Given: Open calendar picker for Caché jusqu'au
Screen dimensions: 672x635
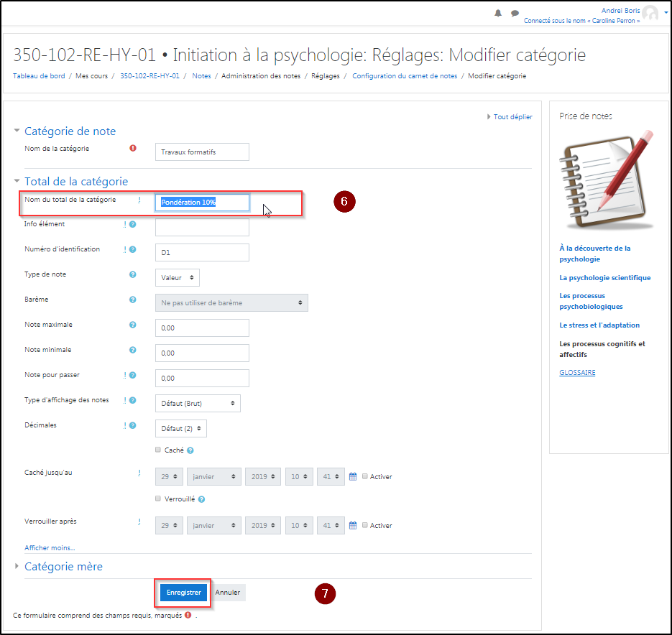Looking at the screenshot, I should pyautogui.click(x=353, y=476).
